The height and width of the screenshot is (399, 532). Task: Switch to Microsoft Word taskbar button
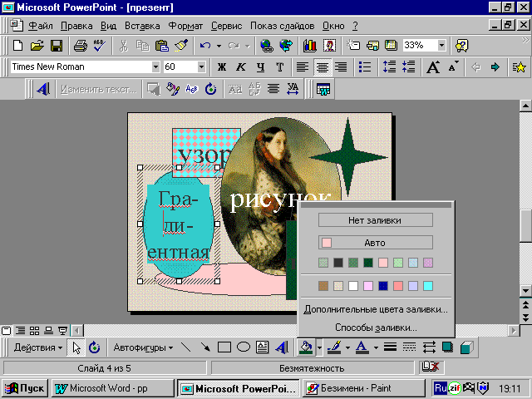coord(112,388)
